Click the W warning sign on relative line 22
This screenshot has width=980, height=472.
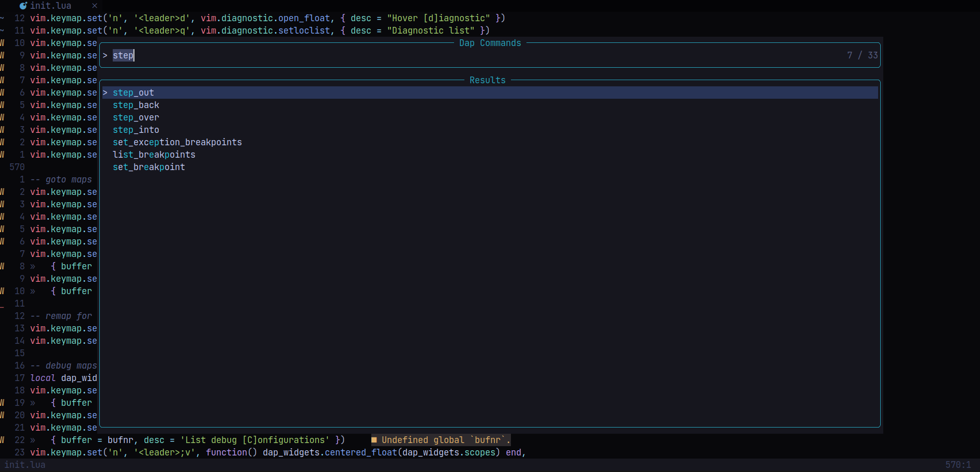[2, 440]
